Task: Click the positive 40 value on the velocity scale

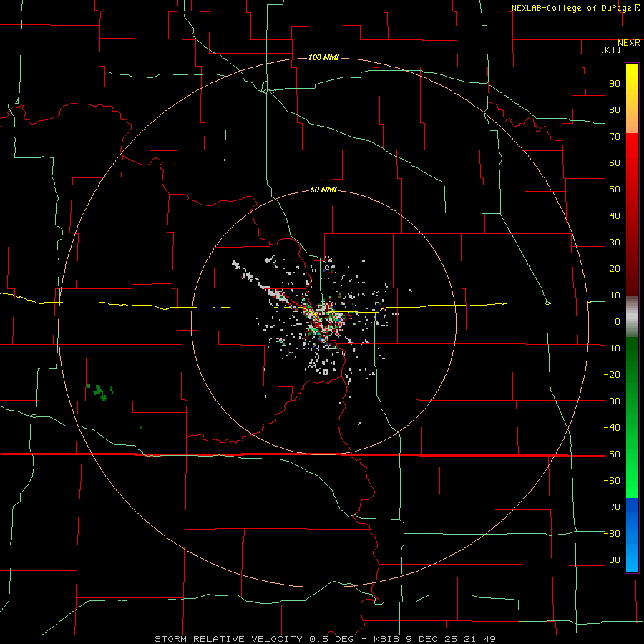Action: click(x=615, y=216)
